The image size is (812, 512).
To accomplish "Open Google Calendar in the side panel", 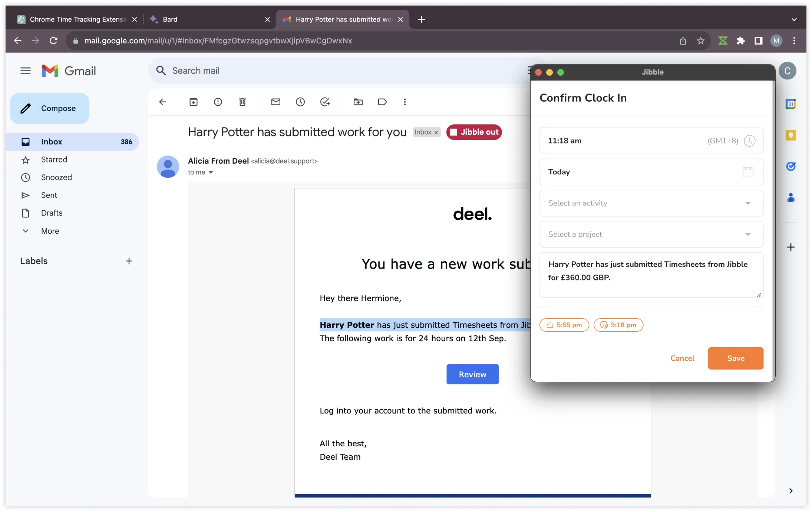I will click(x=791, y=104).
